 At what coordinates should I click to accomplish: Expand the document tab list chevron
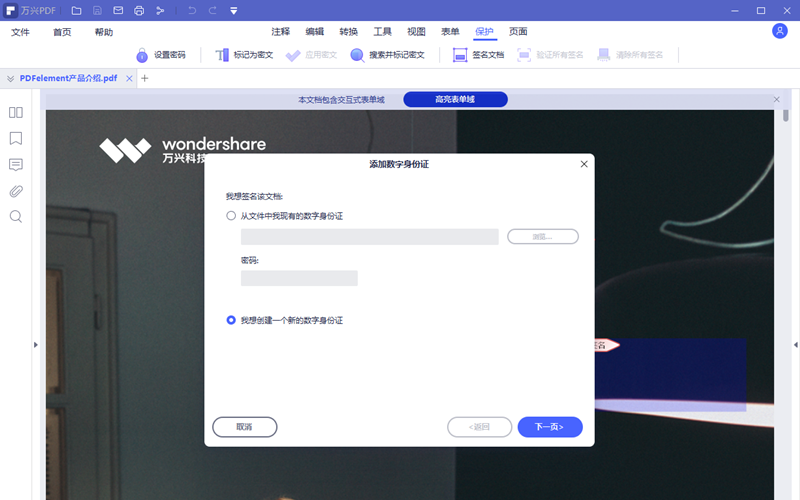10,78
